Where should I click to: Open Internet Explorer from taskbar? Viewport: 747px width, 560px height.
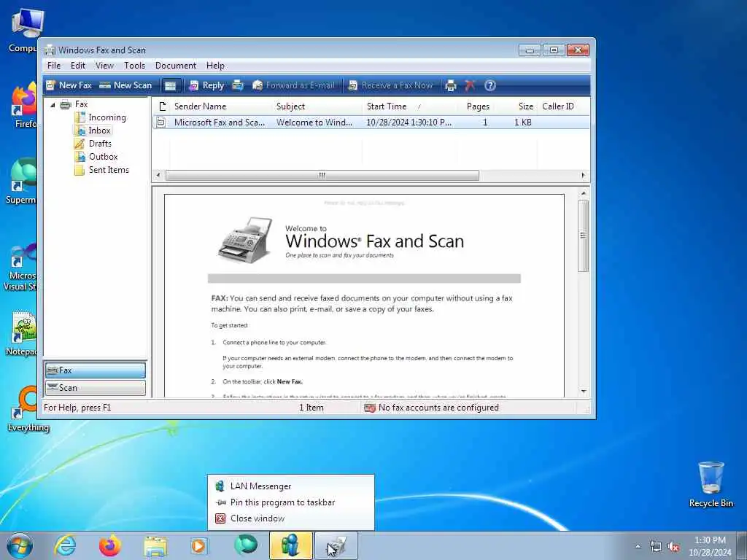64,545
